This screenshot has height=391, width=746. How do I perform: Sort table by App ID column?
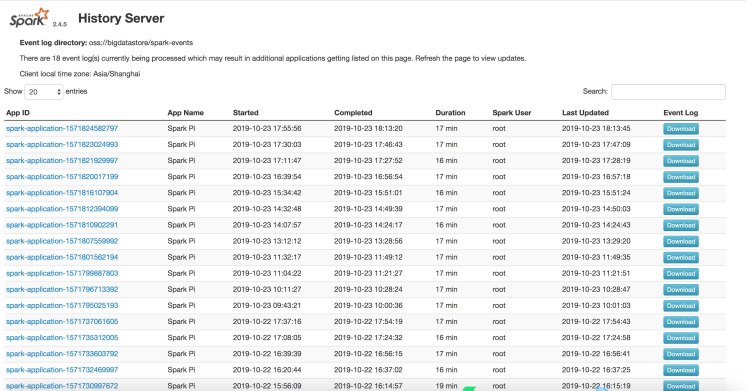[x=18, y=113]
